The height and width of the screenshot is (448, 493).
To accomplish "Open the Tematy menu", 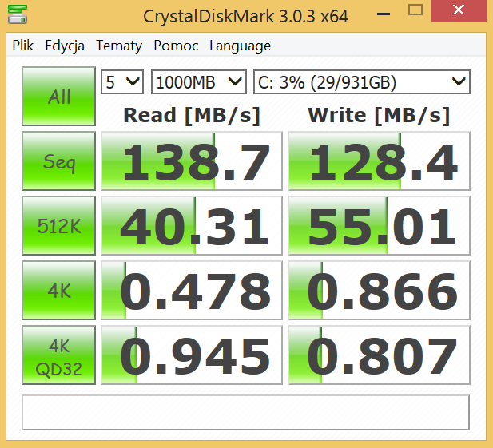I will (x=119, y=46).
